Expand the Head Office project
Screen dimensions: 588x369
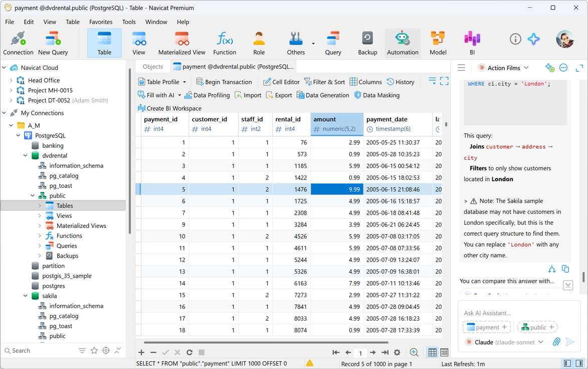point(11,80)
